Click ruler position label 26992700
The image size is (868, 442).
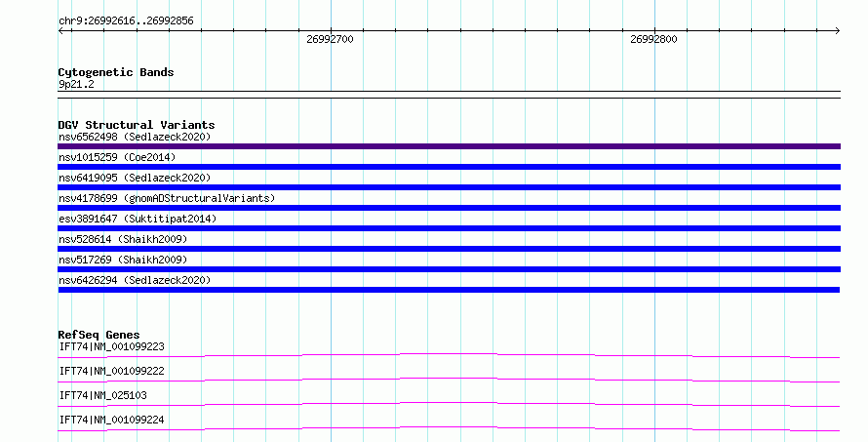click(x=330, y=39)
